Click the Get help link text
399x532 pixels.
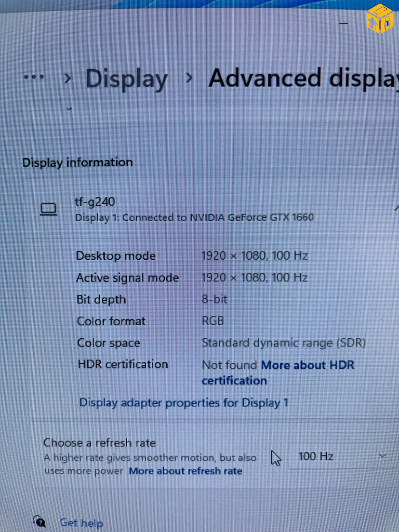click(x=81, y=523)
